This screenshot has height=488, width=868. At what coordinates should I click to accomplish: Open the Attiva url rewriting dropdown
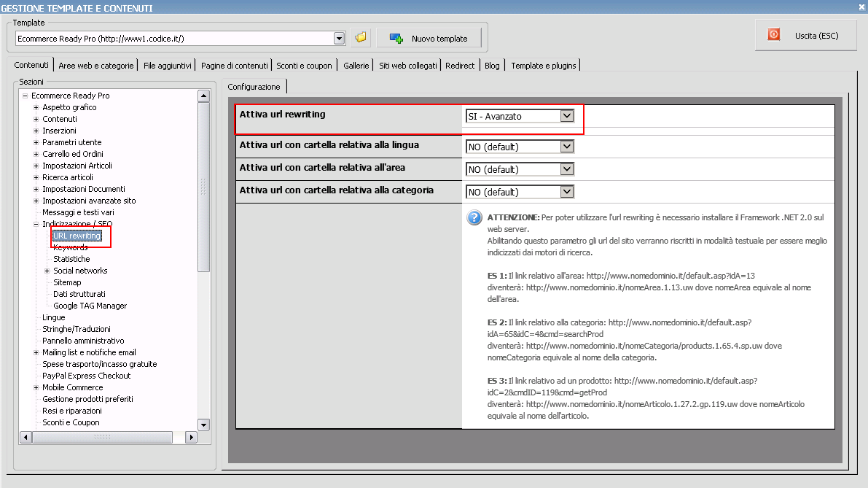(567, 116)
